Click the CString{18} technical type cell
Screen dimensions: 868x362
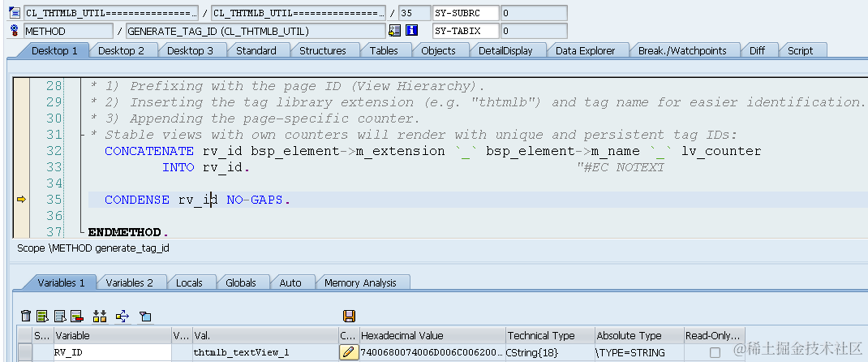point(550,352)
